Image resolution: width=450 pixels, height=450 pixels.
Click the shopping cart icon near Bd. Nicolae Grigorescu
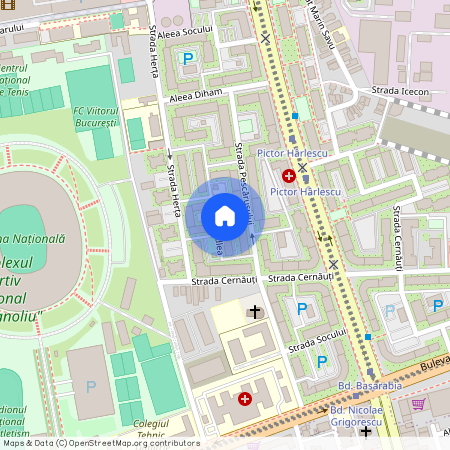pyautogui.click(x=419, y=404)
